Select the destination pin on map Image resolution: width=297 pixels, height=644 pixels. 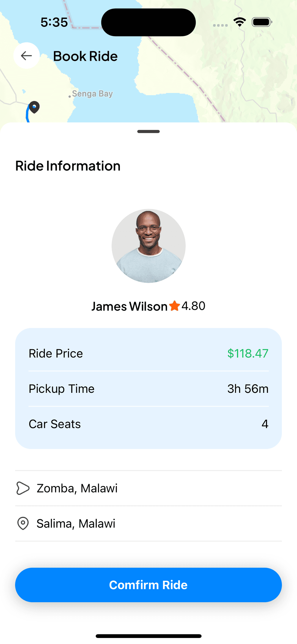click(x=34, y=107)
